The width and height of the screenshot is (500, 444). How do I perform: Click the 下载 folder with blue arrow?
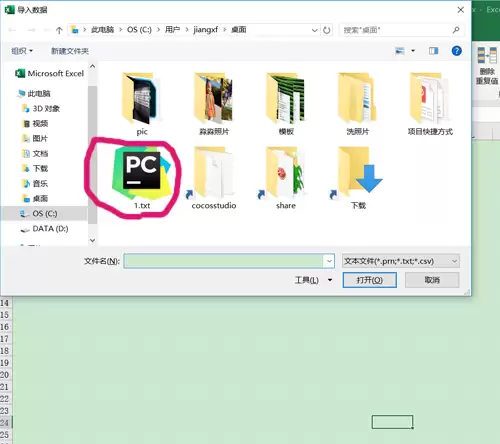point(358,178)
